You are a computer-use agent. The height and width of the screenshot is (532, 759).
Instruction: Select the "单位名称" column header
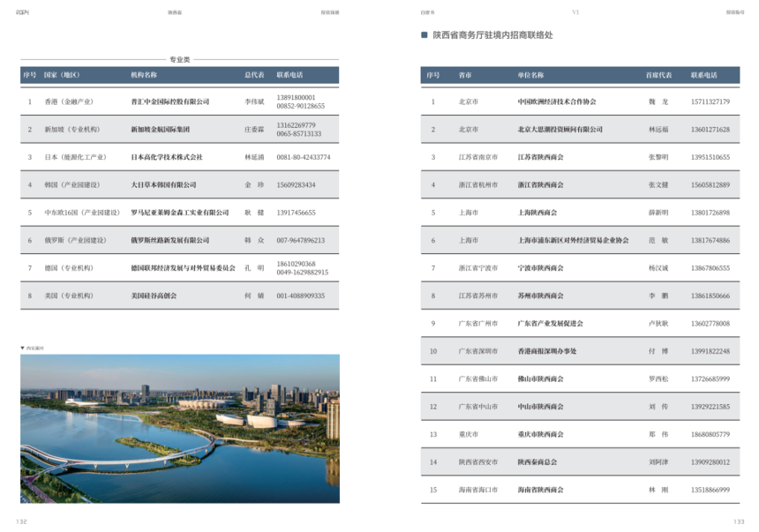[530, 75]
